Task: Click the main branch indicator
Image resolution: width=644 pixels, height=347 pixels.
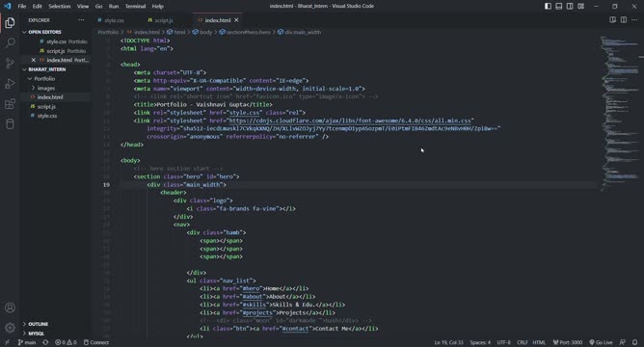Action: 27,342
